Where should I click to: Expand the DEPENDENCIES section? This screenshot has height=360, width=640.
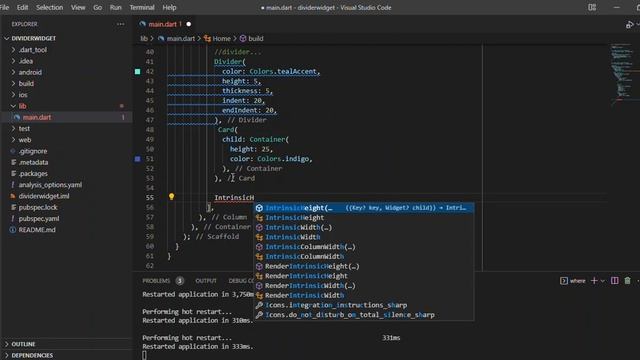click(32, 356)
